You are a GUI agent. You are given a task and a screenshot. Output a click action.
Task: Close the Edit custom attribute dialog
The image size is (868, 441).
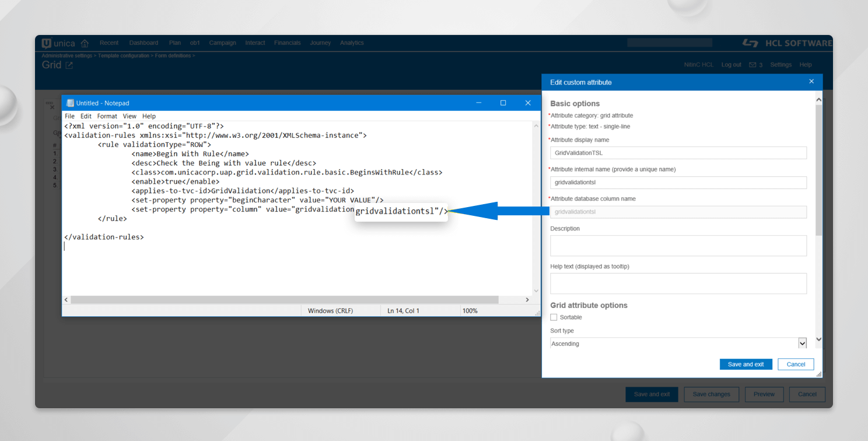pos(811,82)
